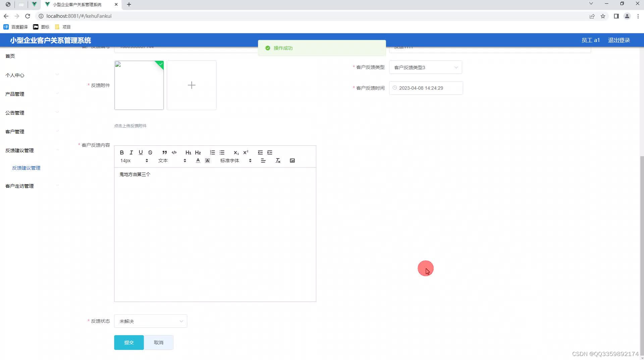Apply superscript formatting

(246, 152)
